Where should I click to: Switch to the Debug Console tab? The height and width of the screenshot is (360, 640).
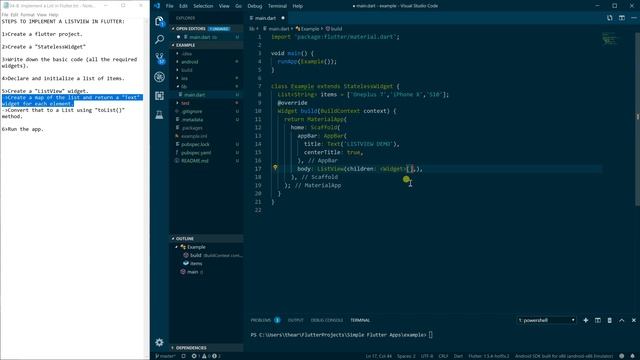327,320
